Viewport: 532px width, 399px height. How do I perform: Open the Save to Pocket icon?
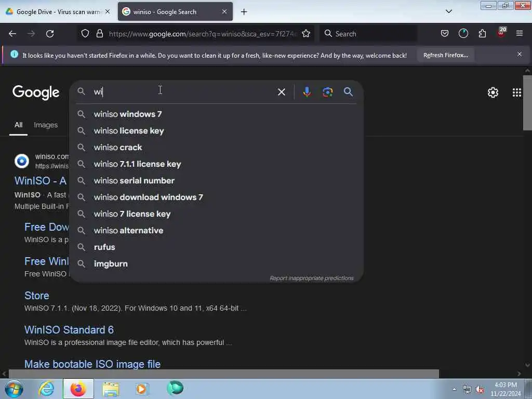coord(445,33)
